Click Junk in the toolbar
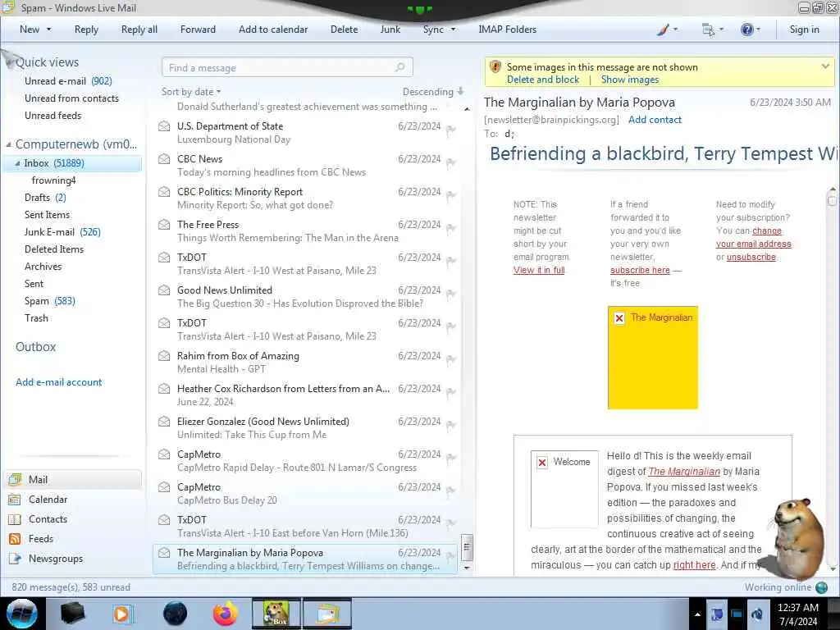The height and width of the screenshot is (630, 840). pos(390,30)
